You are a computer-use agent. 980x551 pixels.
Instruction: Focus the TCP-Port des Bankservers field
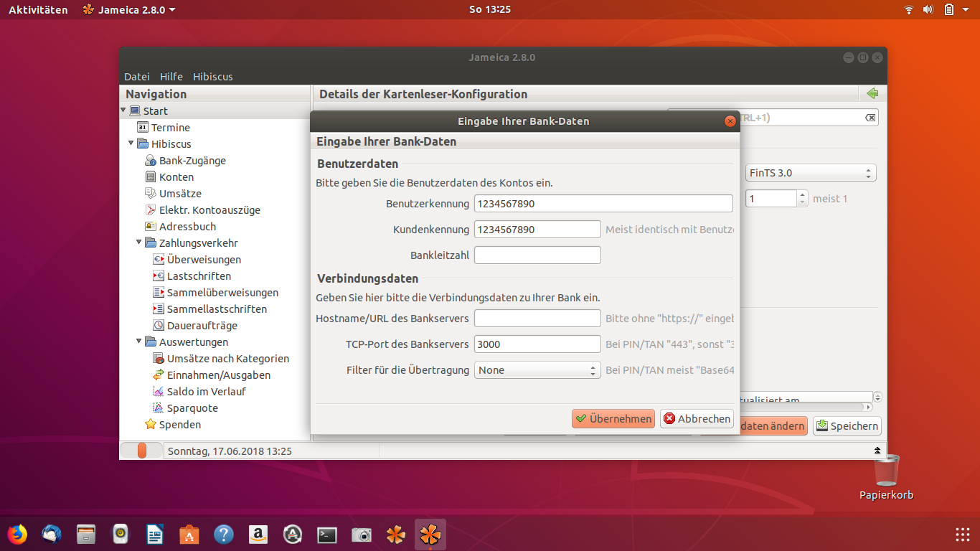[537, 344]
